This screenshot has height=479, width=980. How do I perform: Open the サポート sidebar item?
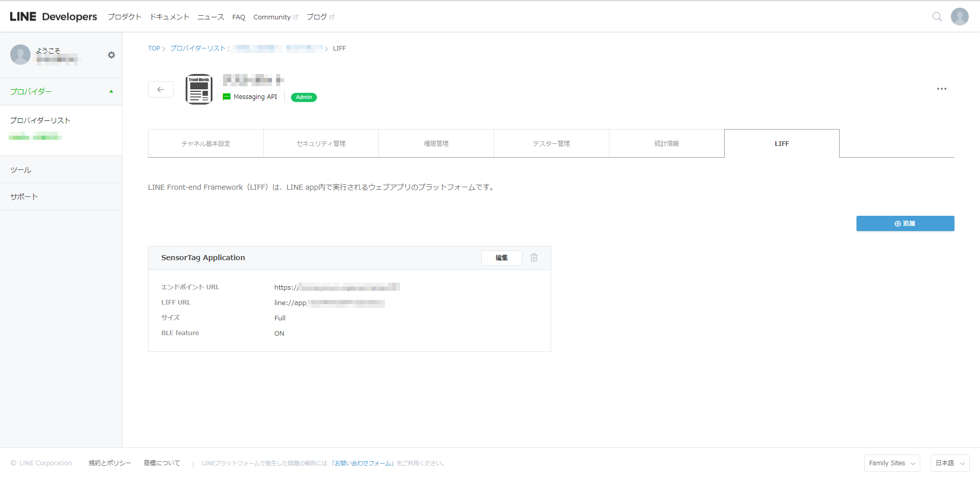61,197
